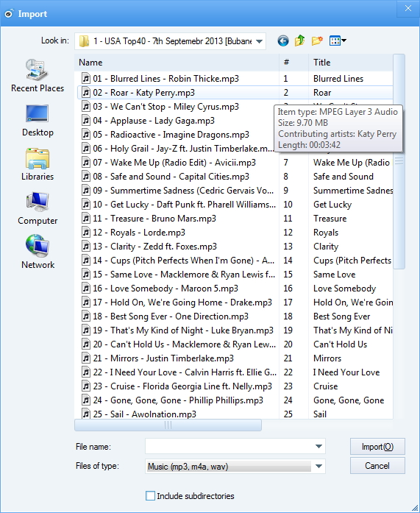Expand the File name dropdown arrow
The image size is (420, 513).
[318, 446]
